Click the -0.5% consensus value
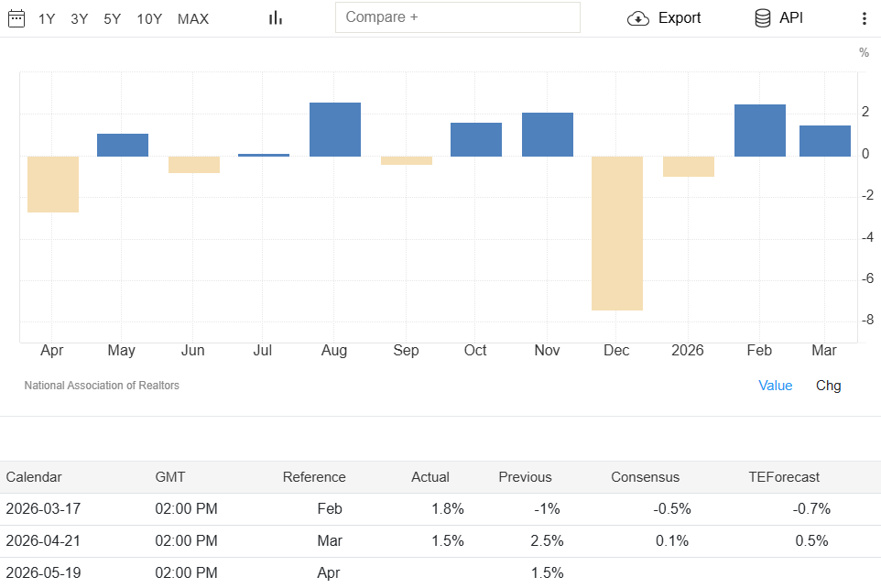The height and width of the screenshot is (588, 881). [672, 509]
